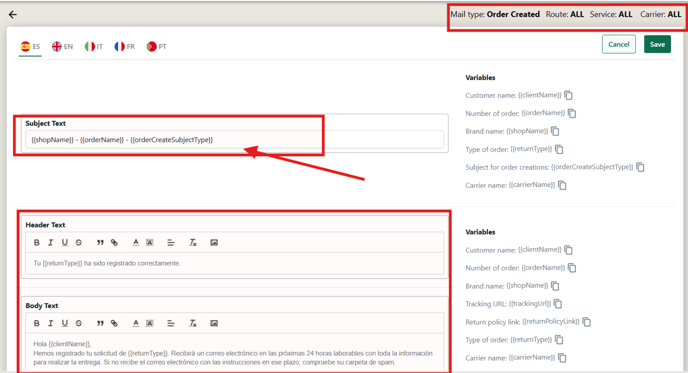Toggle bold in Header Text toolbar
688x373 pixels.
(37, 242)
